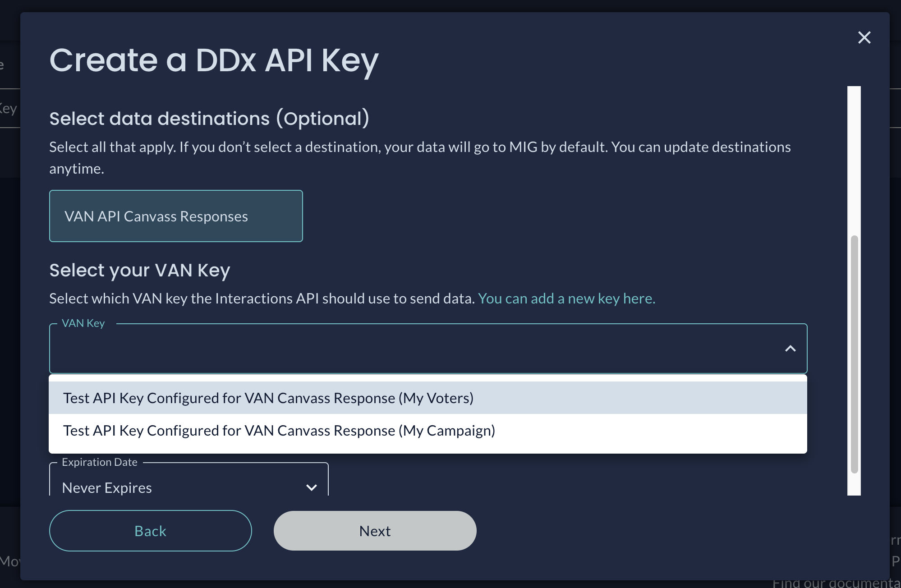Open the 'add a new key here' link

[566, 299]
